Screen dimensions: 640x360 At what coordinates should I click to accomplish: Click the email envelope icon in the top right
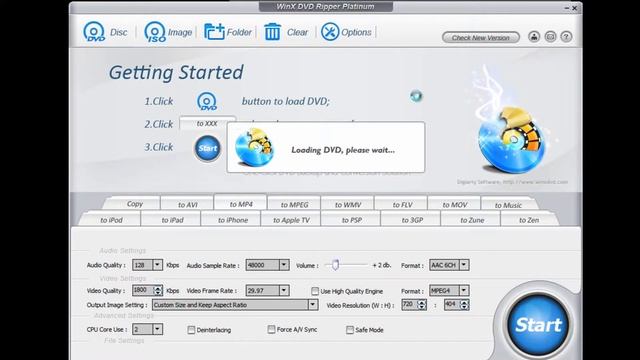coord(550,37)
